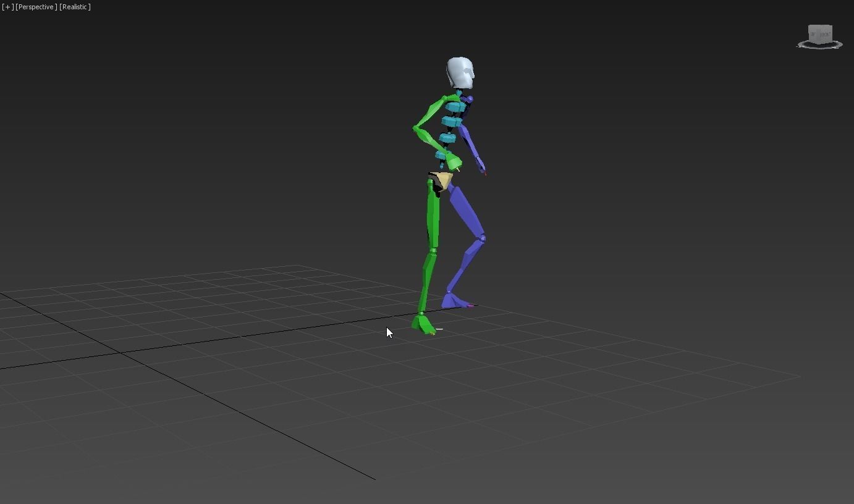Select the green calf bone
The width and height of the screenshot is (854, 504).
tap(428, 282)
